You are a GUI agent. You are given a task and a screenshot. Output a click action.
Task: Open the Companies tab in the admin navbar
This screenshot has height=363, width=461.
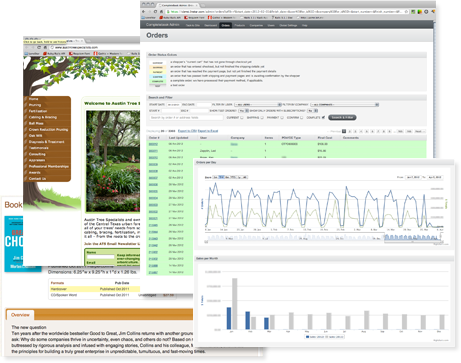(x=256, y=25)
